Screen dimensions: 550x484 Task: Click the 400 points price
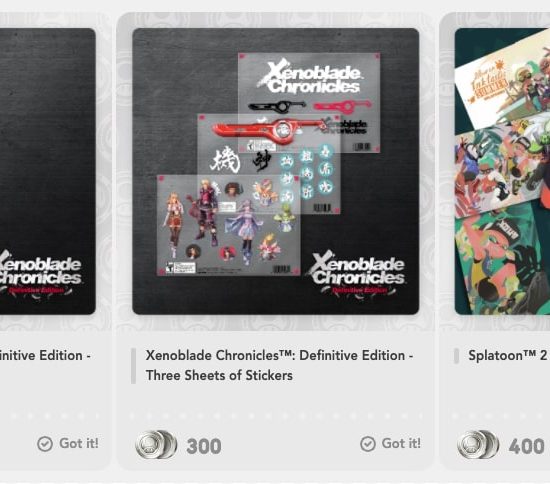(526, 446)
